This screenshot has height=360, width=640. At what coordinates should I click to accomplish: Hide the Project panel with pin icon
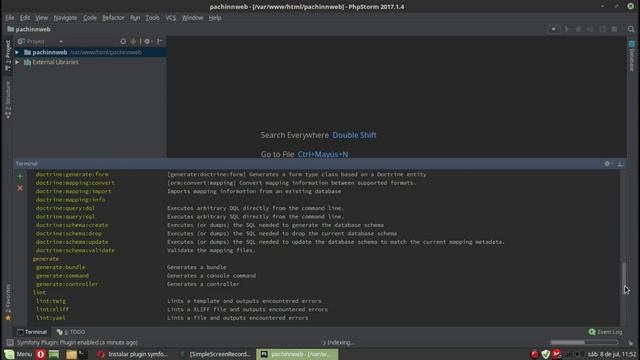click(160, 41)
